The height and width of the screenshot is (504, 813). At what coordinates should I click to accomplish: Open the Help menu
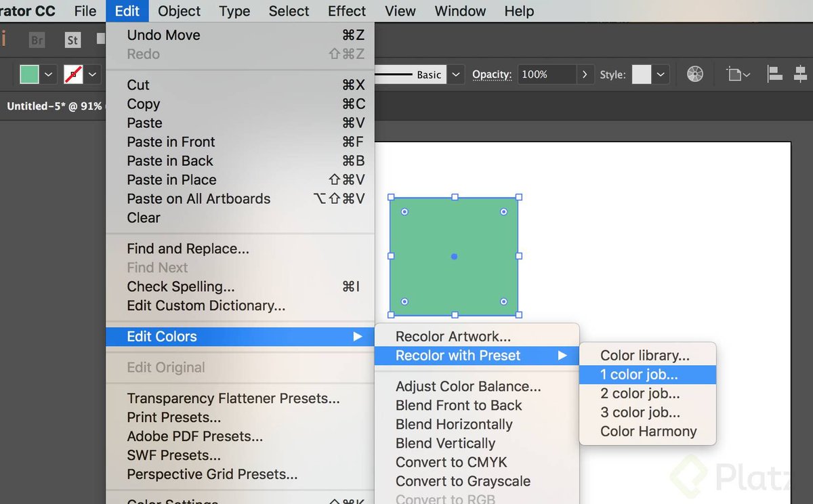click(520, 11)
